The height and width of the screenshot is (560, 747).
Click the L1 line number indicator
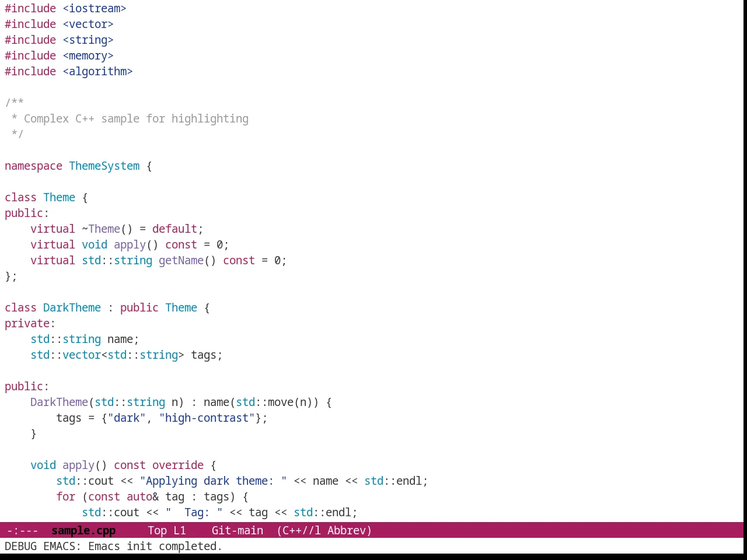[179, 530]
